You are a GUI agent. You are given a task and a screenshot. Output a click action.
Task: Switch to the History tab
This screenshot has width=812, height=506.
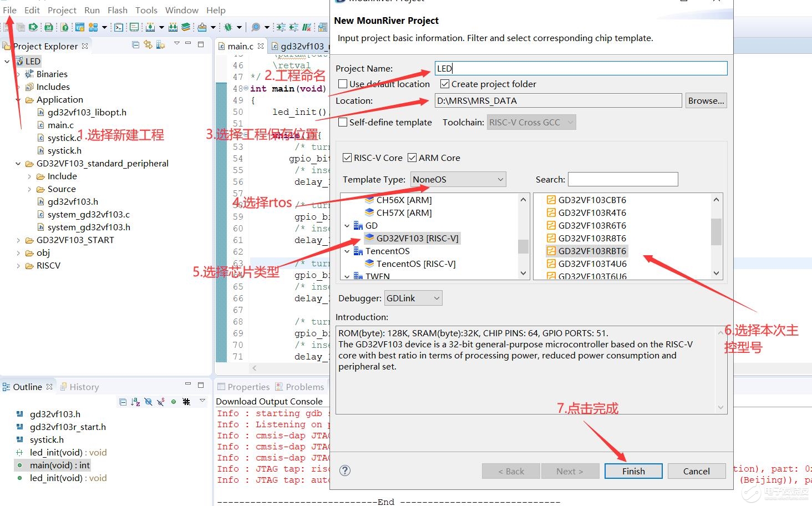tap(79, 387)
